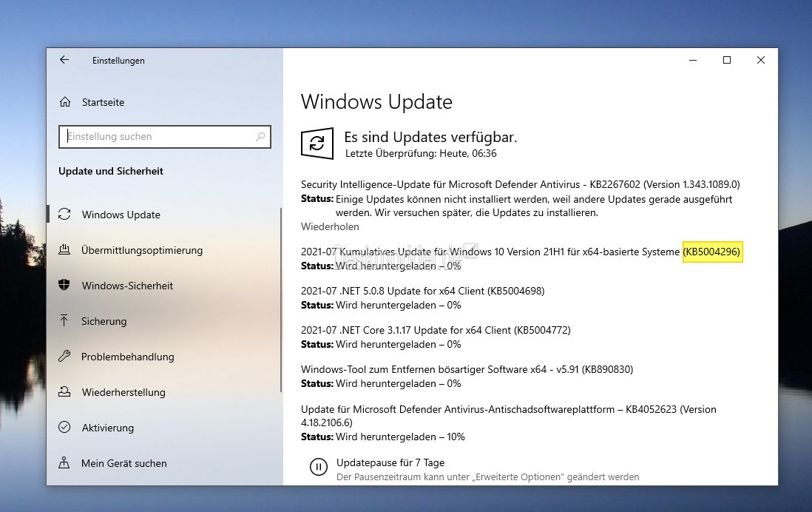Click the Wiederherstellung icon
The width and height of the screenshot is (812, 512).
pos(64,392)
